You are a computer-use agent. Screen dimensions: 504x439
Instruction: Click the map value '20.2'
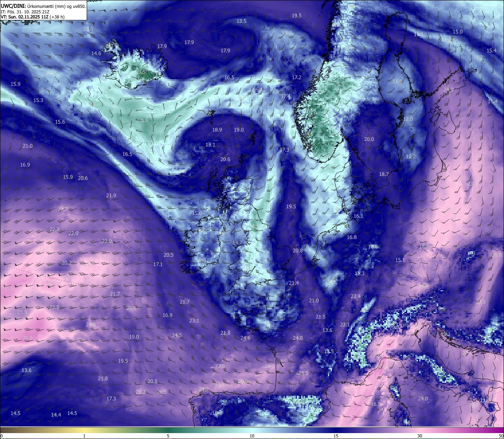(x=67, y=263)
